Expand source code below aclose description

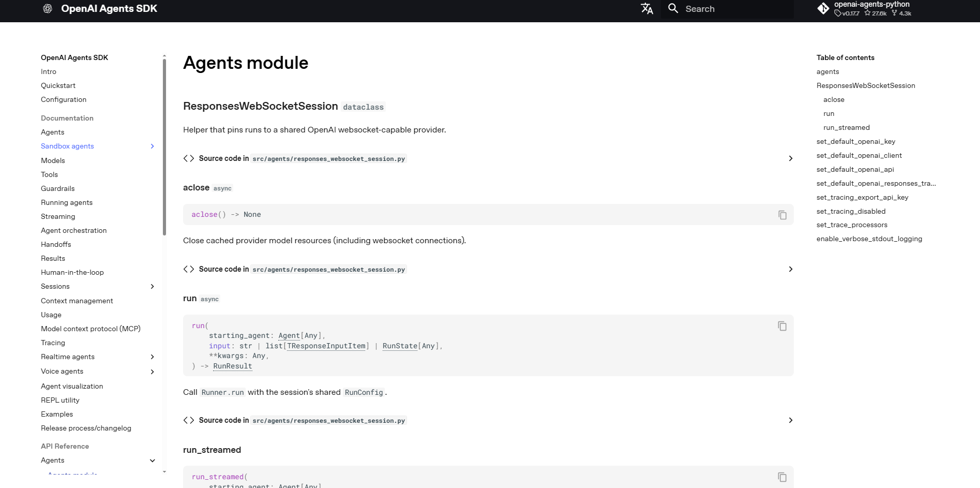790,269
